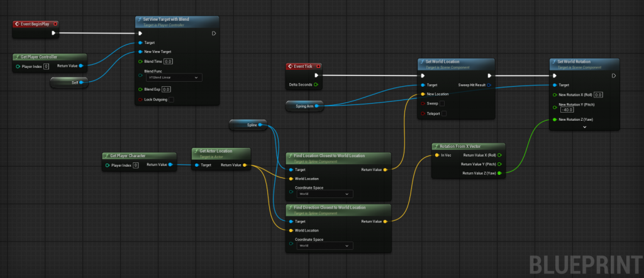The image size is (644, 278).
Task: Click Get Player Controller Return Value pin
Action: (x=81, y=65)
